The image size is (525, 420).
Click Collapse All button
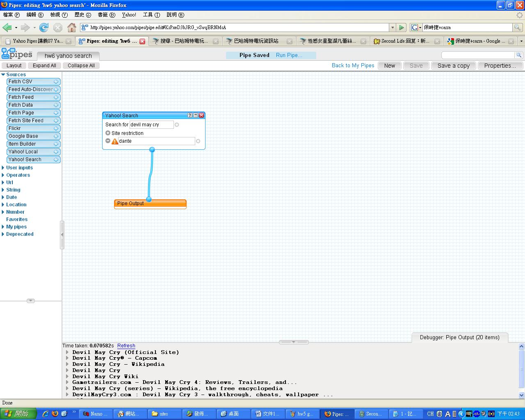tap(81, 66)
